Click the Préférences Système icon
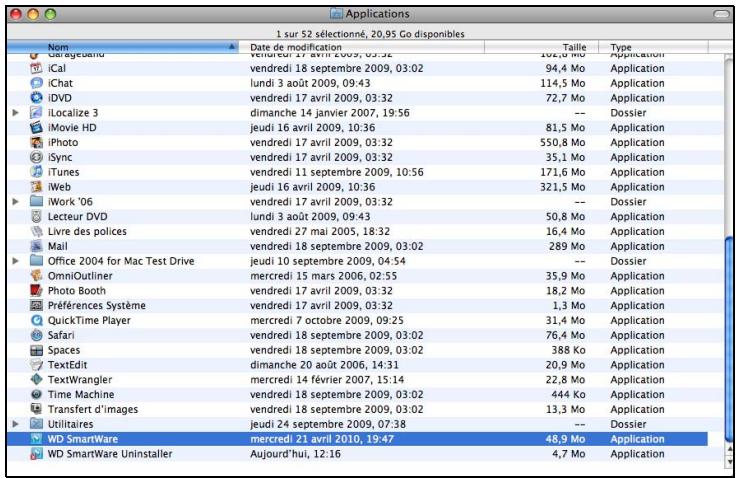737x478 pixels. coord(36,306)
